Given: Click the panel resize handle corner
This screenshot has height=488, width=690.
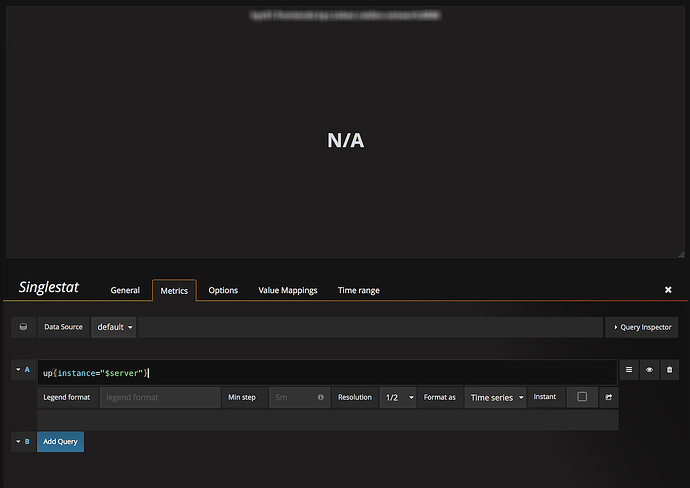Looking at the screenshot, I should (681, 254).
